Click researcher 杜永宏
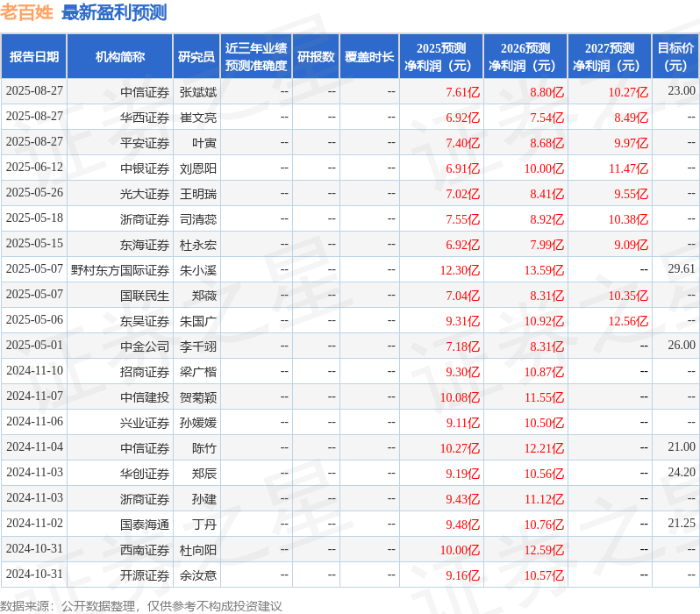This screenshot has height=614, width=700. point(197,245)
